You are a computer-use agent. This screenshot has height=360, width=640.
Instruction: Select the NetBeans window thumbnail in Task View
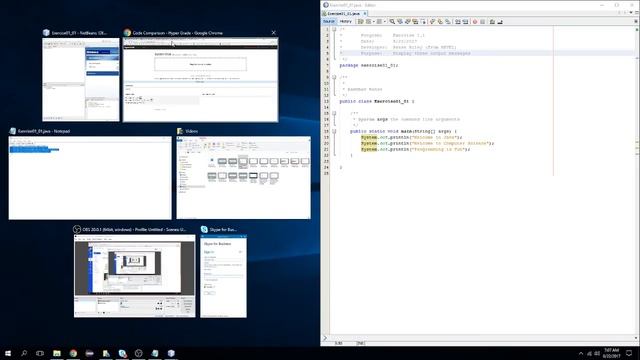point(81,80)
